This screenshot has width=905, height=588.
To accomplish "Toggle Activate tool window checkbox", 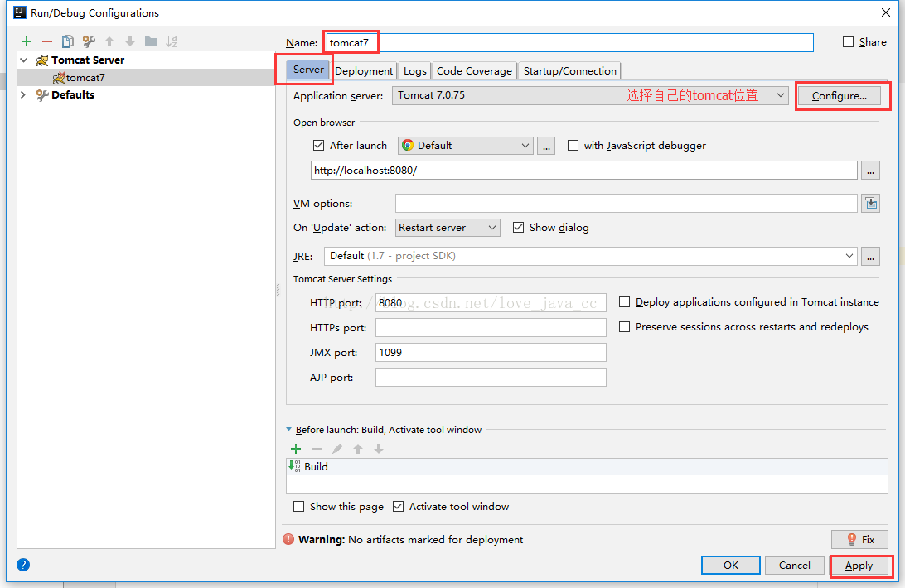I will tap(398, 506).
